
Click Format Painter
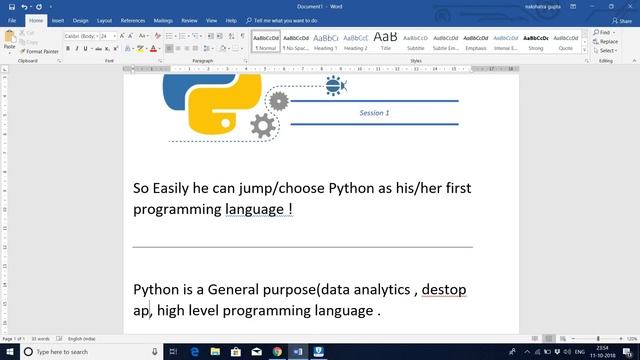pos(39,51)
